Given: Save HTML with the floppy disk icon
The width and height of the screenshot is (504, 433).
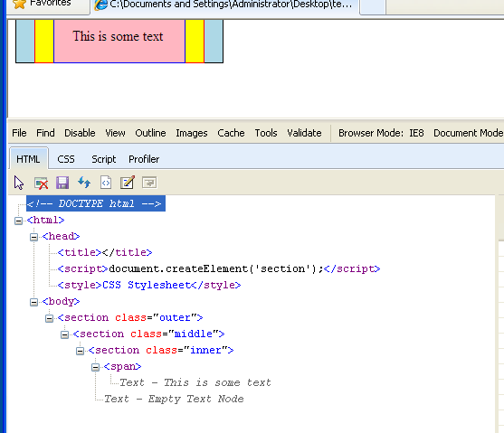Looking at the screenshot, I should click(62, 183).
